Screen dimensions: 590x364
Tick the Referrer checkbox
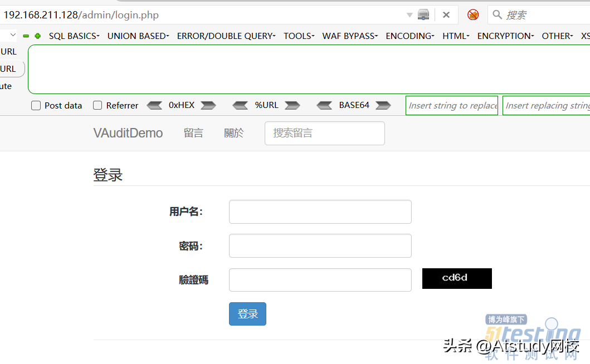click(x=97, y=106)
